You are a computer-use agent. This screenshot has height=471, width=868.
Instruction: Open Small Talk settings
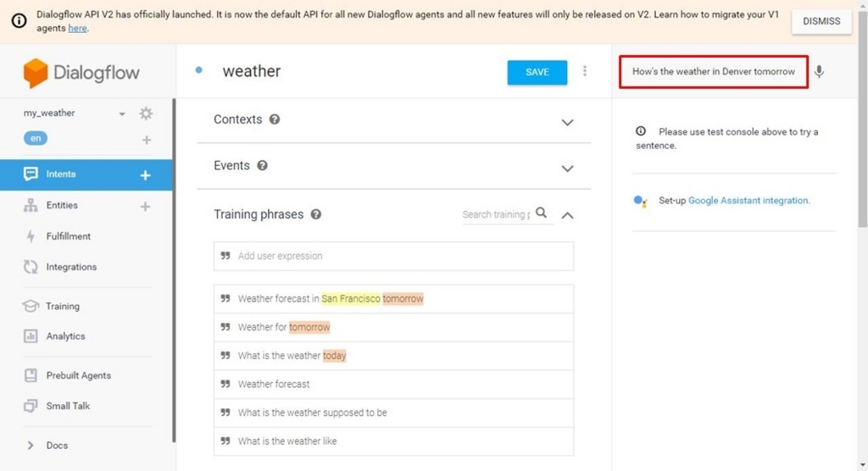[x=68, y=406]
